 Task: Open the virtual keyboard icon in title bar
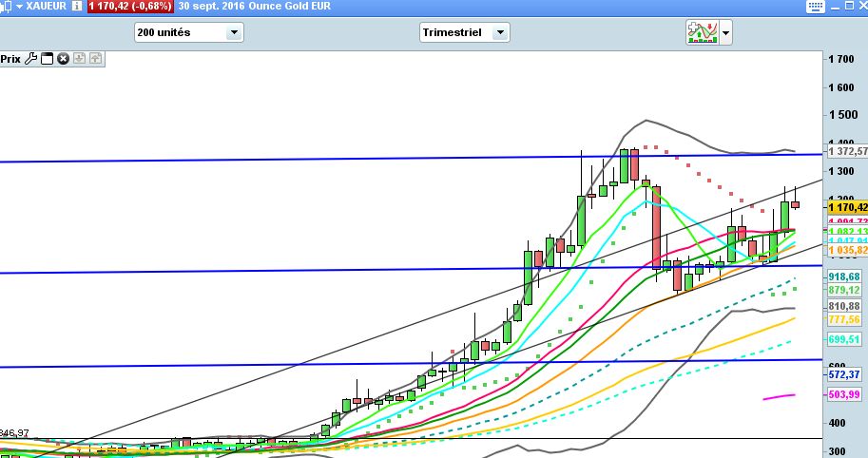click(x=816, y=7)
